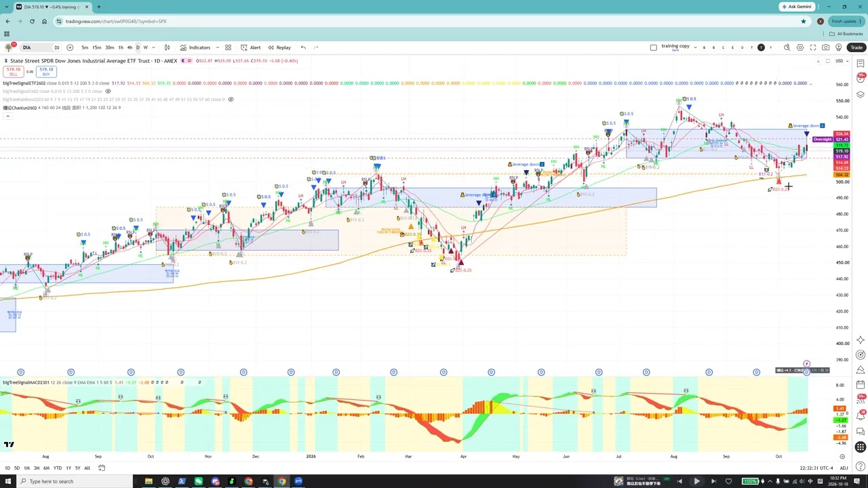The width and height of the screenshot is (868, 488).
Task: Open the USD currency dropdown
Action: pos(841,61)
